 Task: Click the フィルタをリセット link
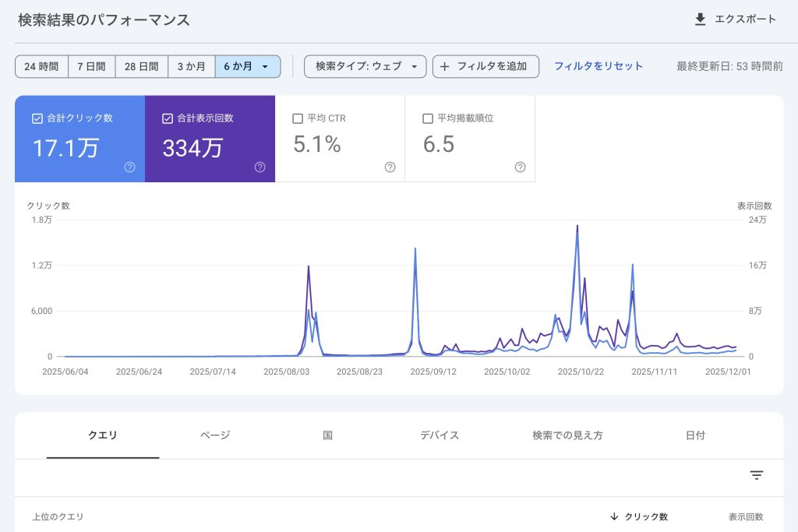tap(598, 66)
